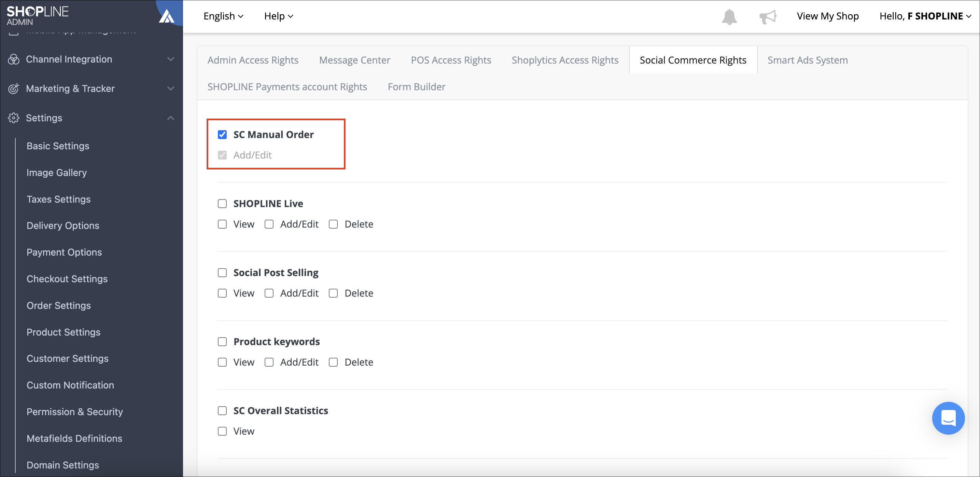Open Customer Settings in sidebar

67,358
